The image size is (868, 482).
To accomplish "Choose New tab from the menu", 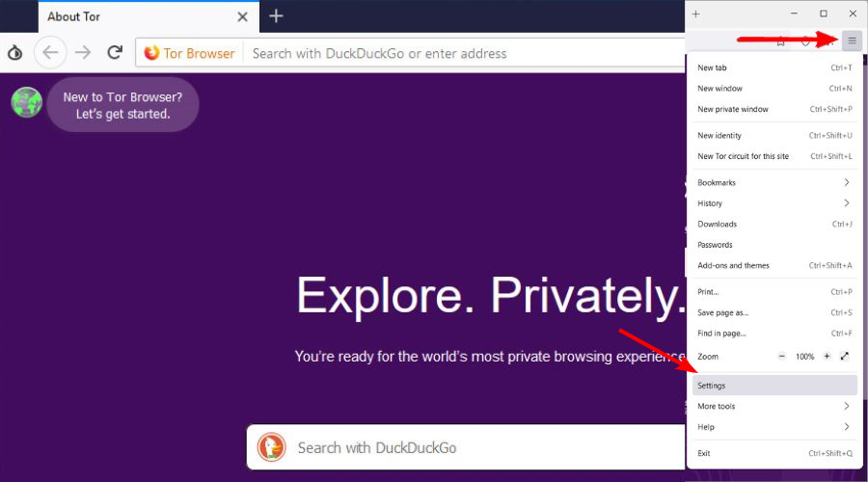I will (x=774, y=67).
